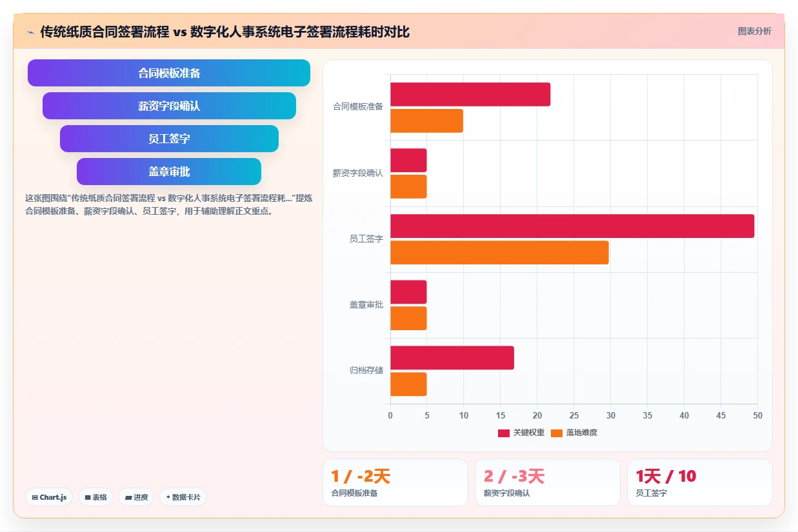Screen dimensions: 798x532
Task: Click the Chart.js tag chip
Action: [x=49, y=497]
